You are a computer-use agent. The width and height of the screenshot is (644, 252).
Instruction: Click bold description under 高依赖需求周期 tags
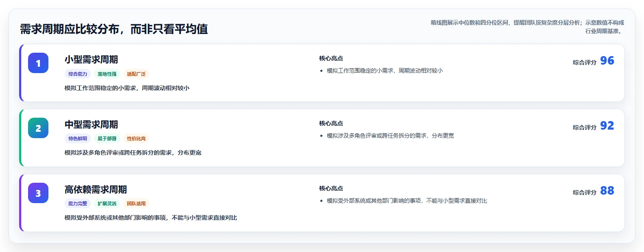pos(151,218)
